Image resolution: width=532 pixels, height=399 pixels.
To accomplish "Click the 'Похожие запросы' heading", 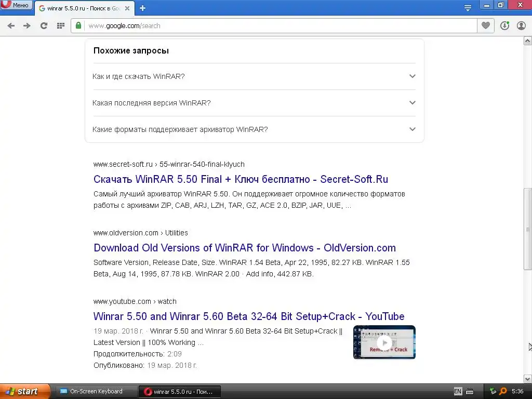I will pos(131,50).
